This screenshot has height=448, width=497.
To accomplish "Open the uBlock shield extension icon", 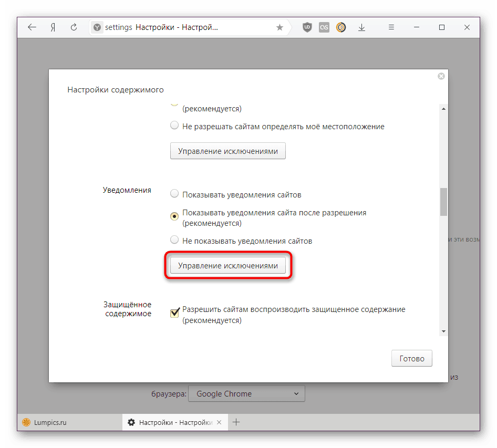I will point(307,27).
